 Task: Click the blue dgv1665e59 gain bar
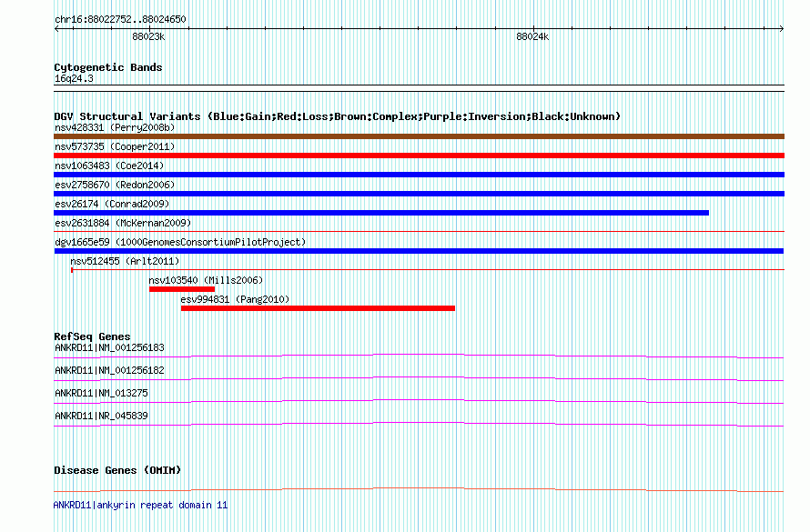[419, 251]
